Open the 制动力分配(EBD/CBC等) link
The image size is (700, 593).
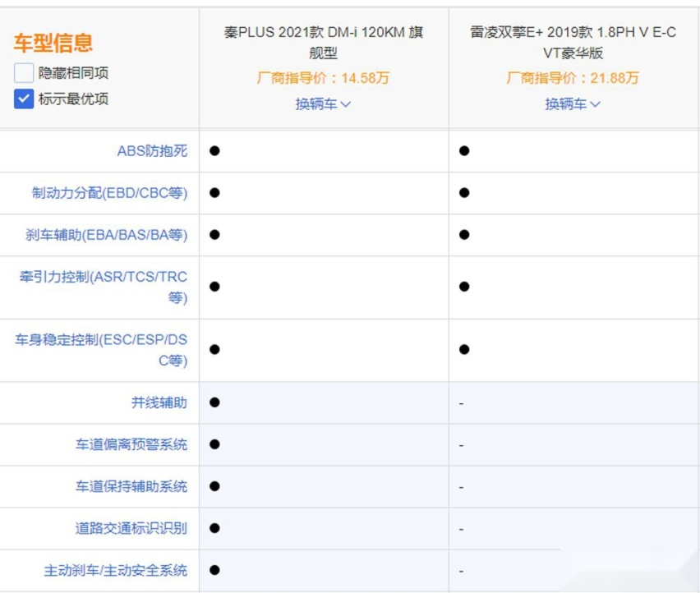[x=109, y=193]
